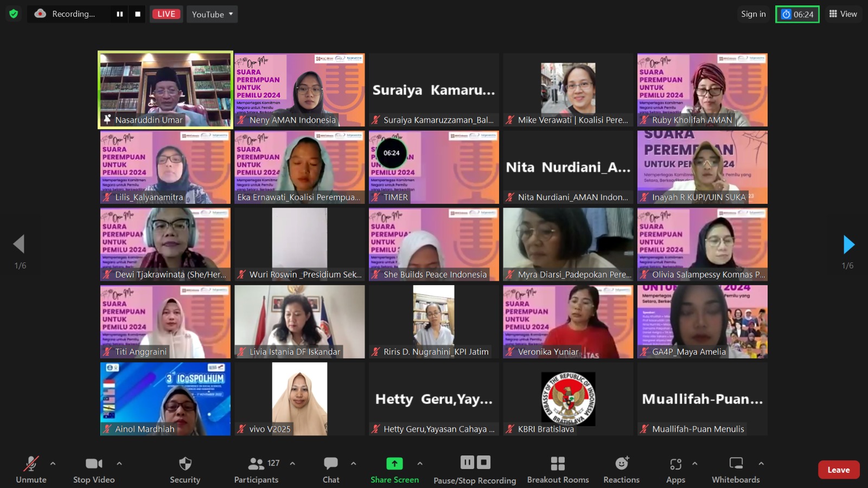The height and width of the screenshot is (488, 868).
Task: Click the green encryption shield icon
Action: click(x=14, y=14)
